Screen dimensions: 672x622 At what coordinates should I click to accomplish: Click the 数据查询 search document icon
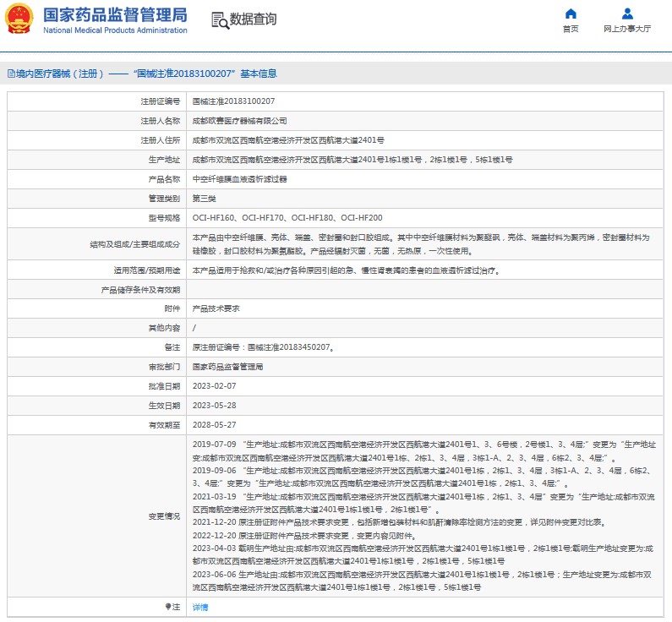[x=221, y=20]
